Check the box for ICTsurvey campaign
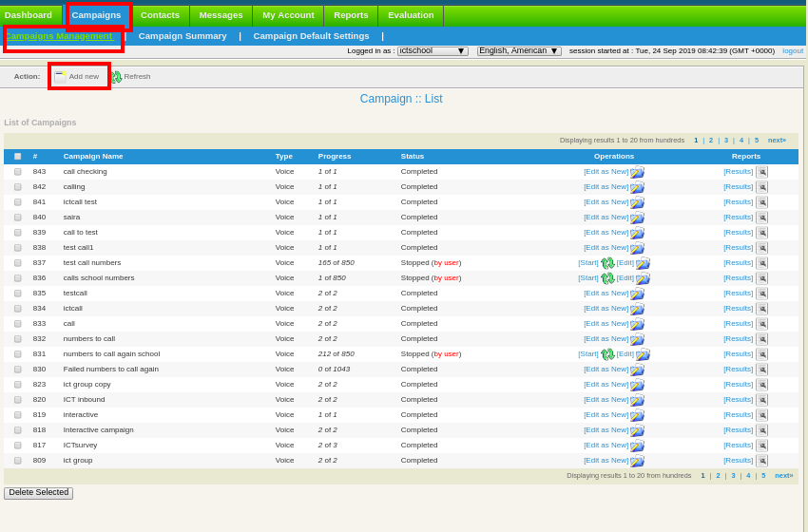 tap(17, 445)
